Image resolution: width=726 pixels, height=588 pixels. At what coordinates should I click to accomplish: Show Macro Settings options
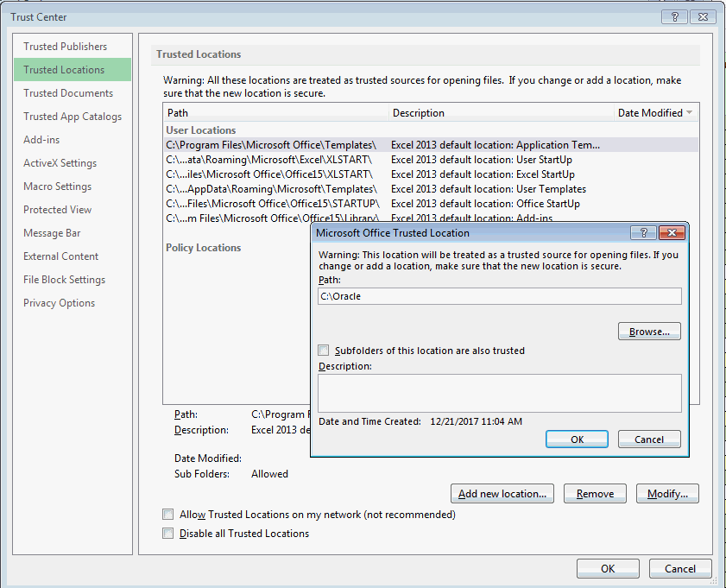tap(58, 187)
